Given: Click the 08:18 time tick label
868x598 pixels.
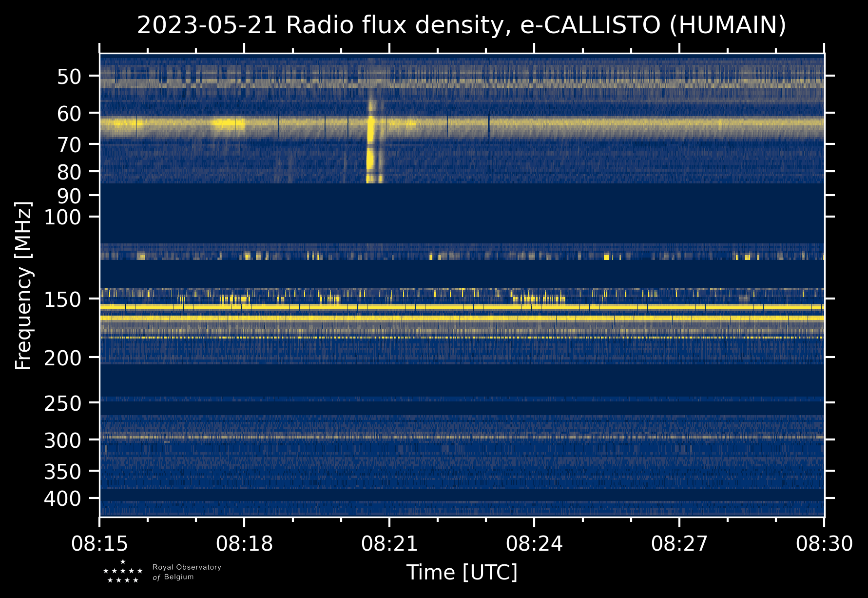Looking at the screenshot, I should [x=244, y=543].
